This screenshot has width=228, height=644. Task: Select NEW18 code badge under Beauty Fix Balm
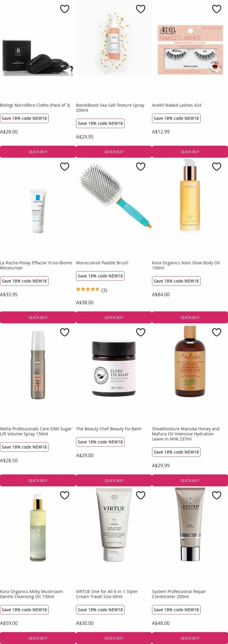100,442
